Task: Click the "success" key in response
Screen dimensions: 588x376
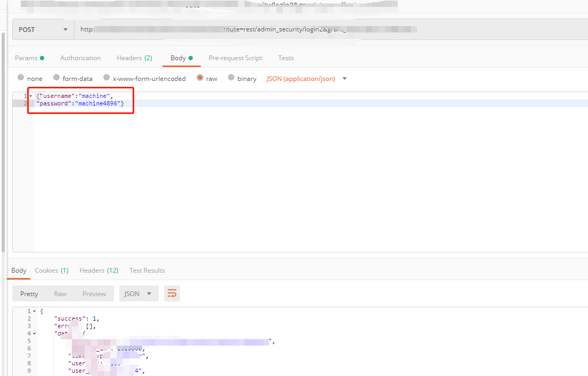Action: coord(70,318)
